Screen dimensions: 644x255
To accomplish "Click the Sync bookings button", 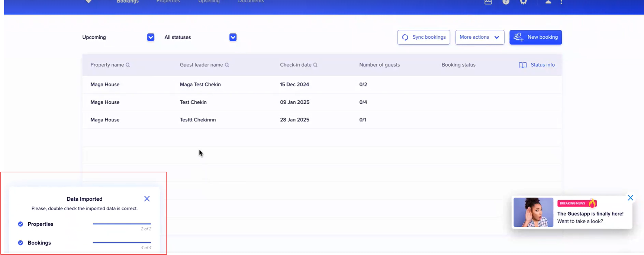I will click(424, 37).
